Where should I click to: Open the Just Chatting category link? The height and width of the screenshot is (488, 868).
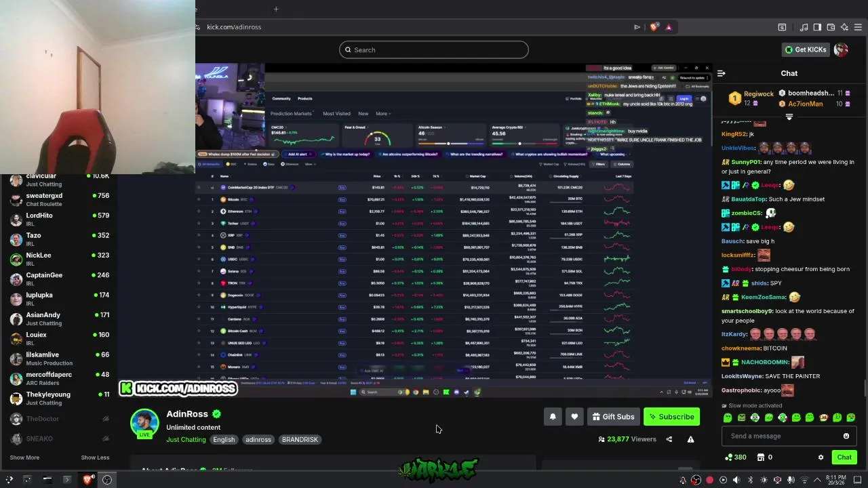click(186, 439)
